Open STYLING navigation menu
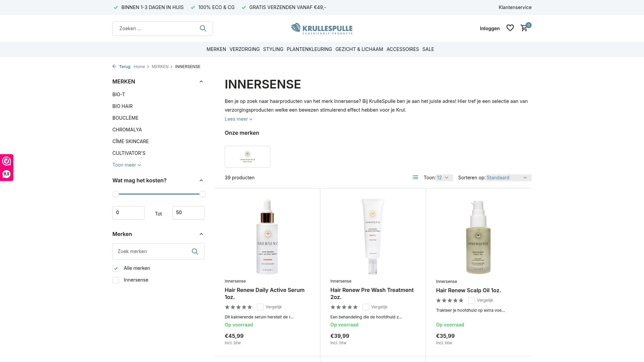Viewport: 644px width, 362px height. point(273,49)
